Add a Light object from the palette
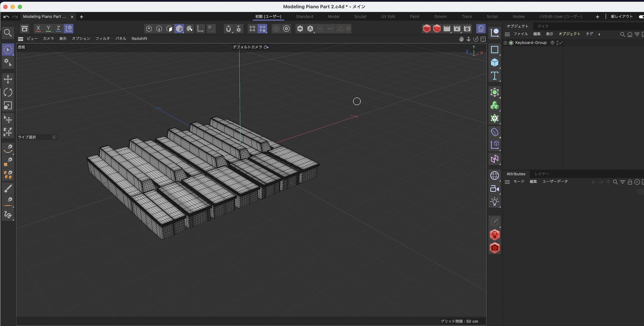This screenshot has height=326, width=644. (495, 202)
